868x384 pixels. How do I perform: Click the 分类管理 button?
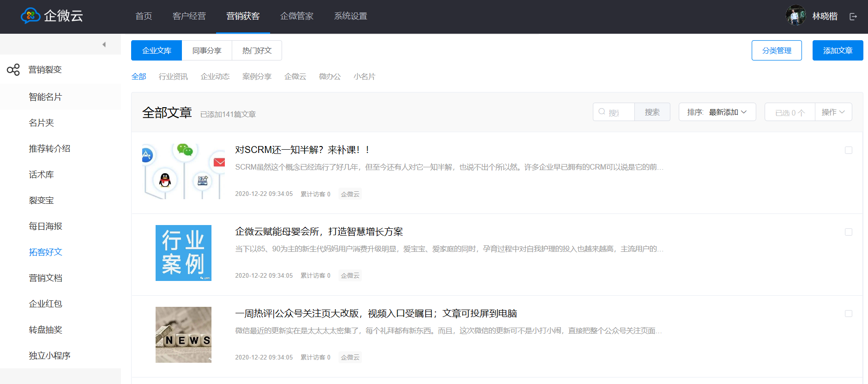777,50
